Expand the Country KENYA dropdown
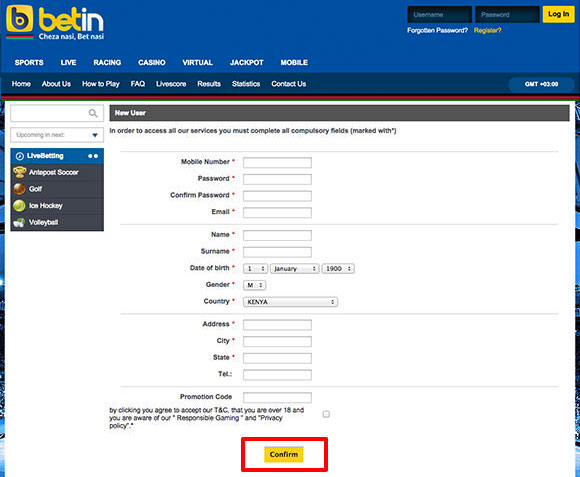The image size is (580, 477). [290, 302]
